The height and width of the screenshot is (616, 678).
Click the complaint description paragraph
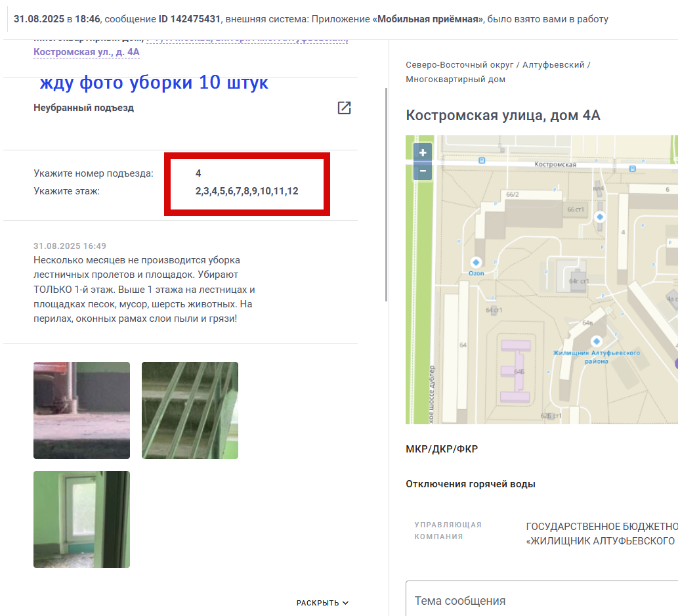pyautogui.click(x=144, y=290)
